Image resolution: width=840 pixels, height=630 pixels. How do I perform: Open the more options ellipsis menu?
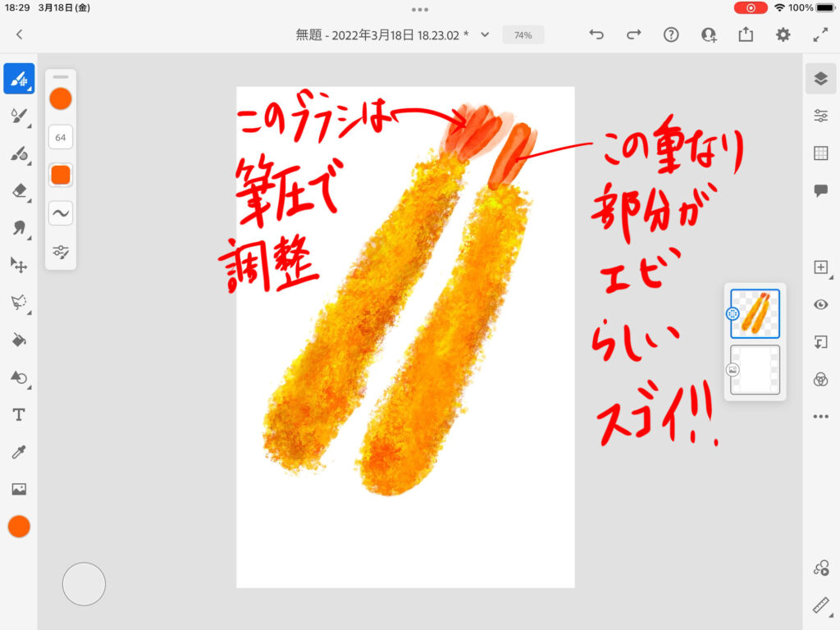[820, 417]
